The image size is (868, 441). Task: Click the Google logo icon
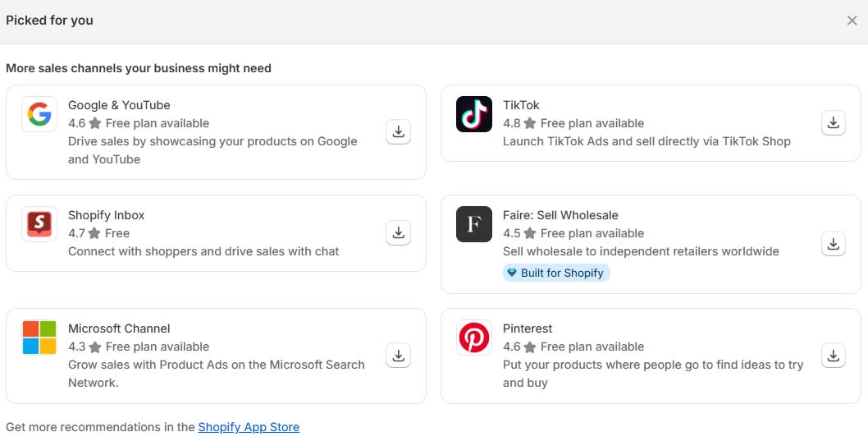pyautogui.click(x=39, y=114)
